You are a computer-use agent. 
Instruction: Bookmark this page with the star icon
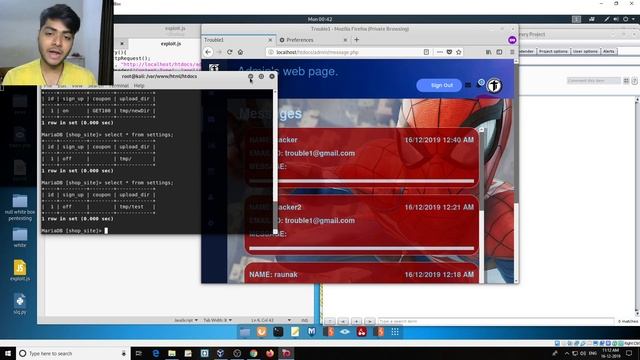(x=458, y=52)
